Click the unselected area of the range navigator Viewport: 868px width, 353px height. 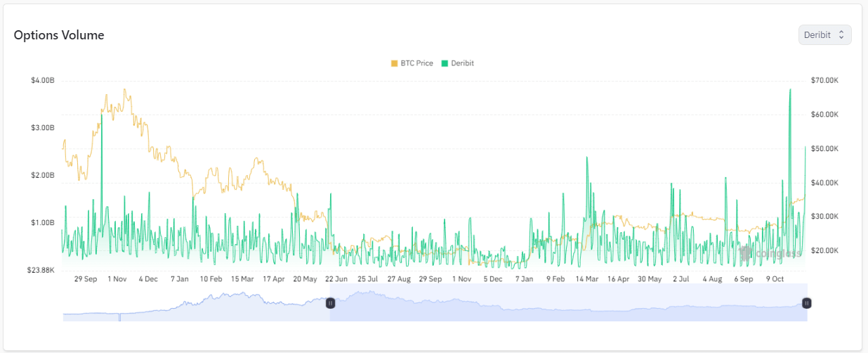point(197,309)
